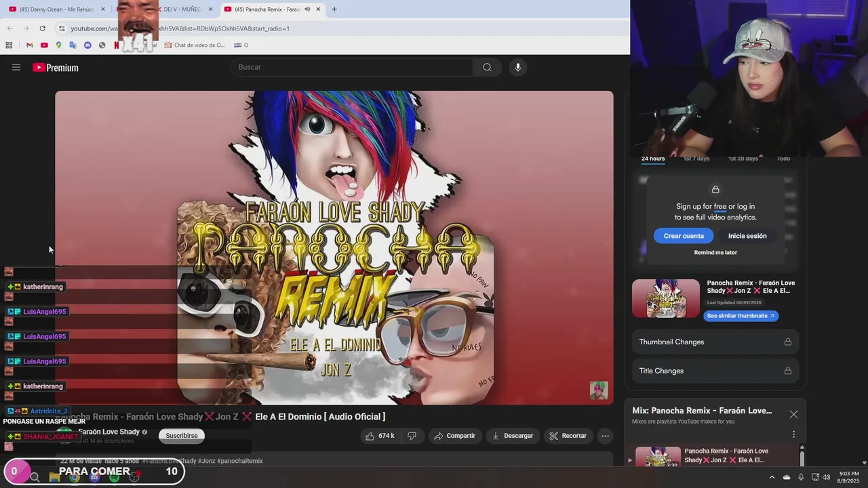The width and height of the screenshot is (868, 488).
Task: Open Mix playlist three-dot options
Action: pos(793,434)
